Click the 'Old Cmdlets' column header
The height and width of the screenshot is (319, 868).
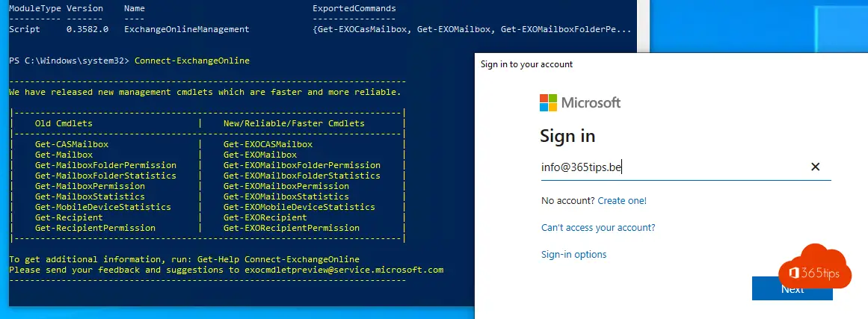[x=64, y=123]
